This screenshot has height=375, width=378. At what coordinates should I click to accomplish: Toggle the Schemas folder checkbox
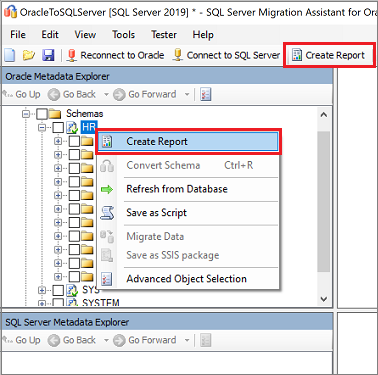[x=42, y=114]
